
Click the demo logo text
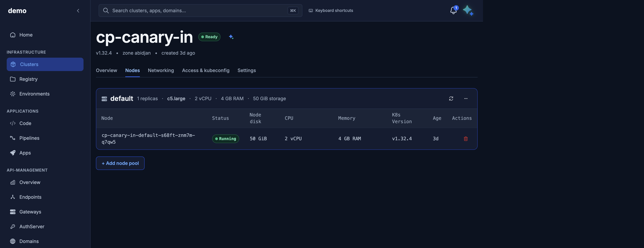(17, 11)
